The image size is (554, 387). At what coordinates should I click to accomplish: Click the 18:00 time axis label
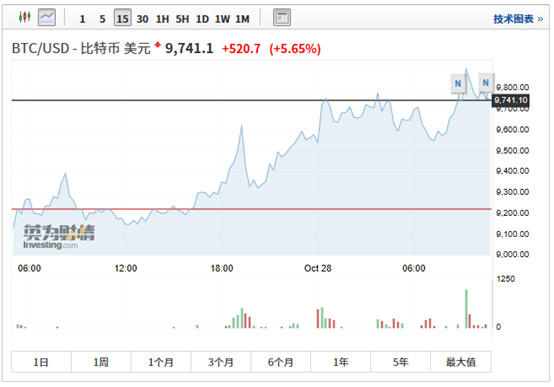(222, 269)
